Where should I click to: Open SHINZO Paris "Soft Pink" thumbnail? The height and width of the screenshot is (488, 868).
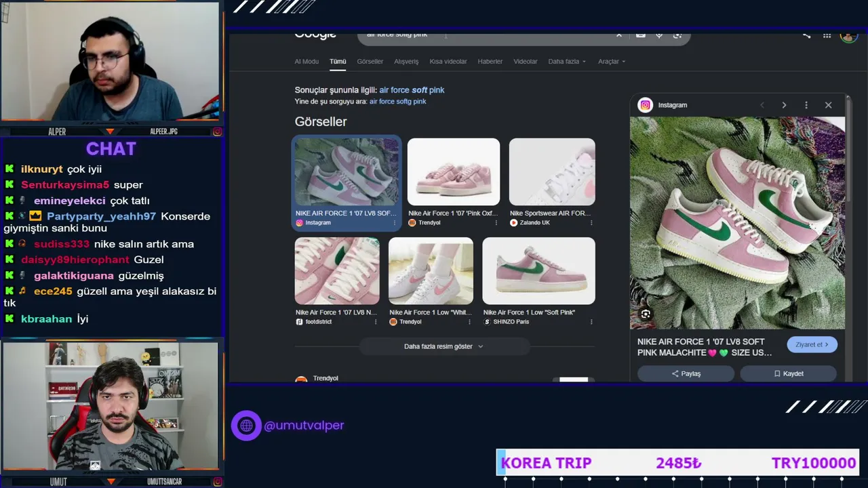(538, 271)
